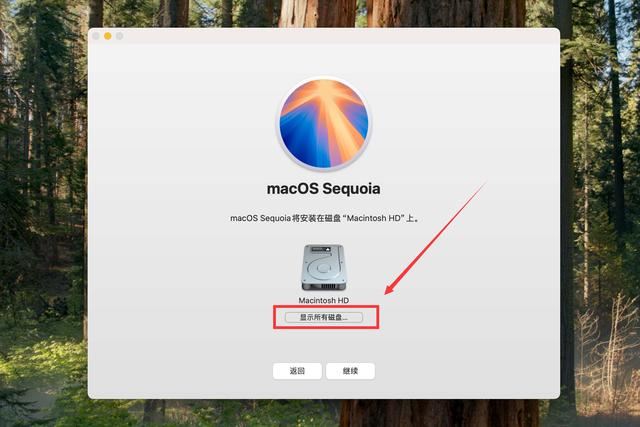
Task: Click the red highlight box border
Action: click(326, 306)
